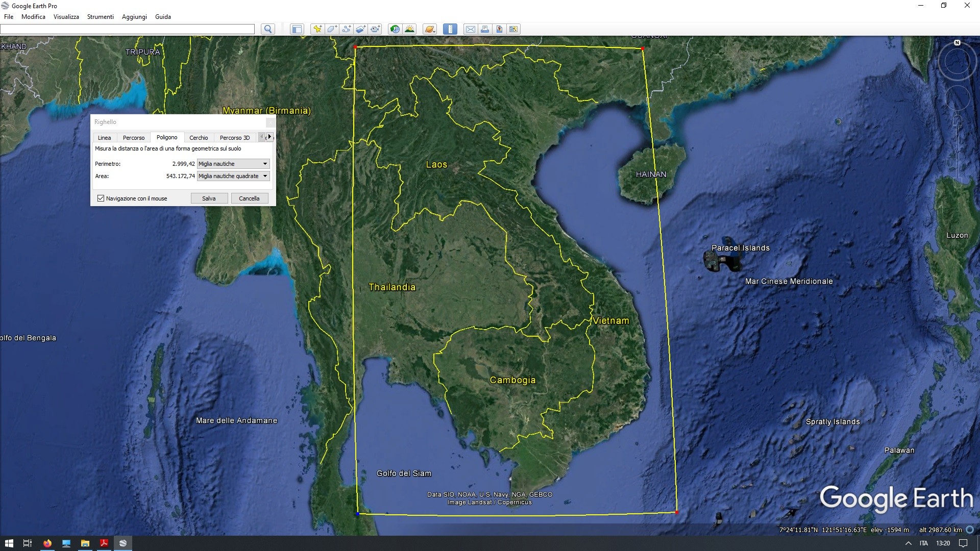Open Firefox from the taskbar
This screenshot has height=551, width=980.
coord(47,543)
